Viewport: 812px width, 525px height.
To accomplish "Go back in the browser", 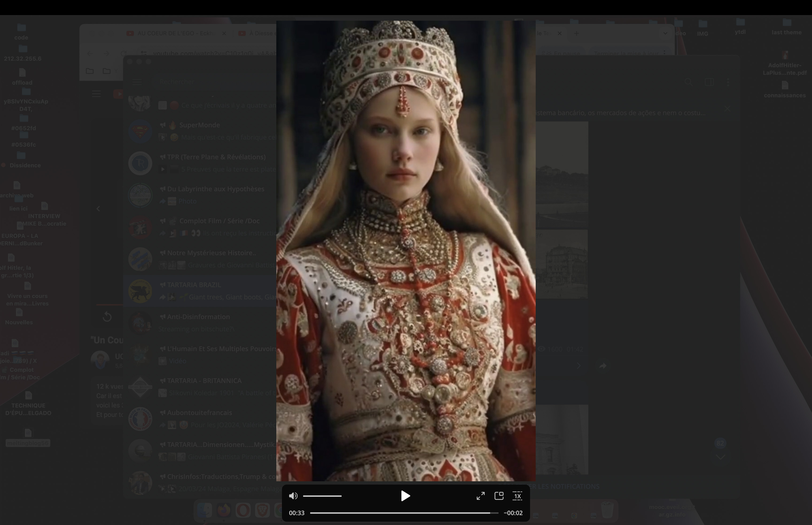I will pos(90,54).
